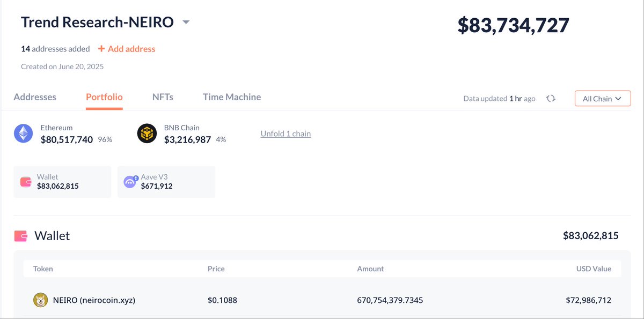644x319 pixels.
Task: Click the pink wallet icon in Wallet card
Action: pyautogui.click(x=26, y=182)
